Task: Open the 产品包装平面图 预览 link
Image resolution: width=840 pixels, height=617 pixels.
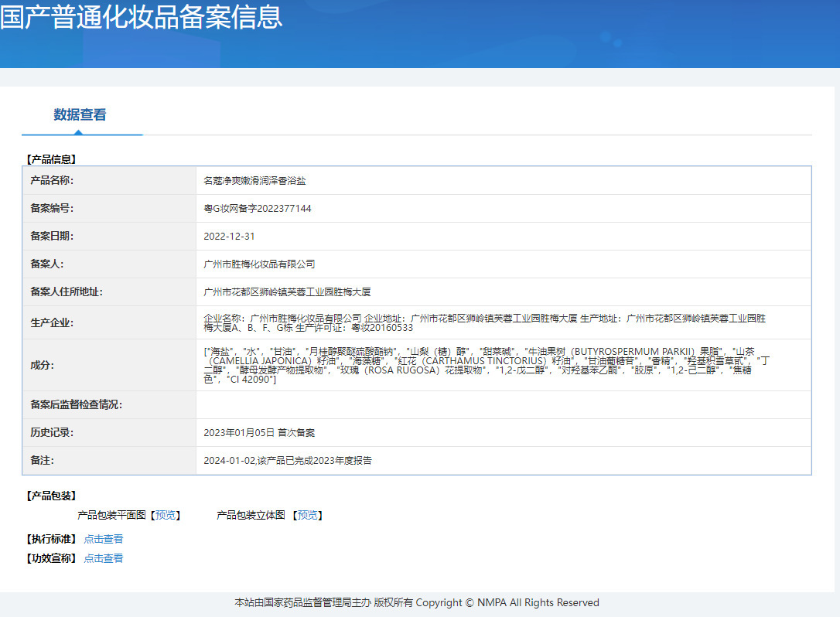Action: point(165,515)
